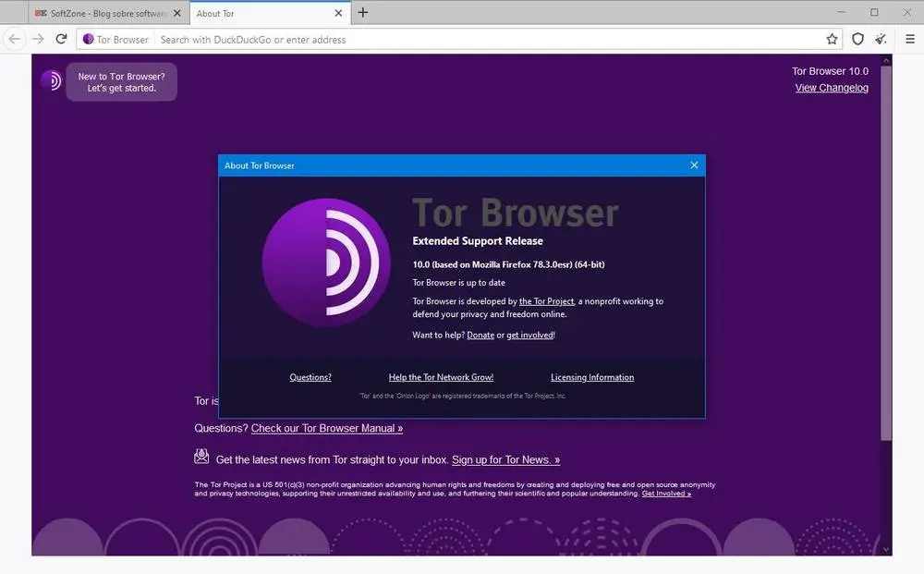Click the 'About Tor Browser' dialog title bar text
Image resolution: width=924 pixels, height=574 pixels.
[260, 165]
